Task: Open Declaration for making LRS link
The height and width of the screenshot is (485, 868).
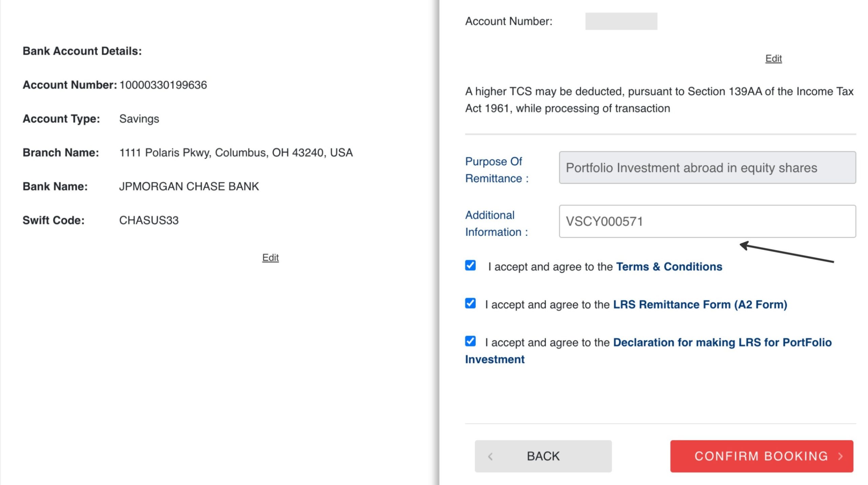Action: coord(648,351)
